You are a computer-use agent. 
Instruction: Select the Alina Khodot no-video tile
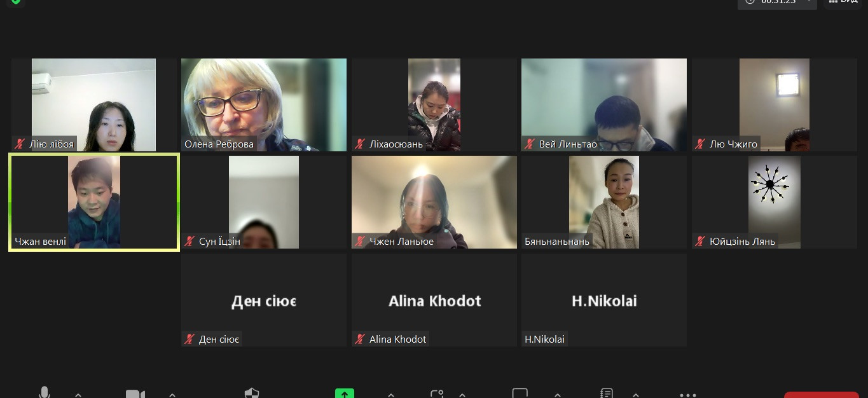click(434, 300)
